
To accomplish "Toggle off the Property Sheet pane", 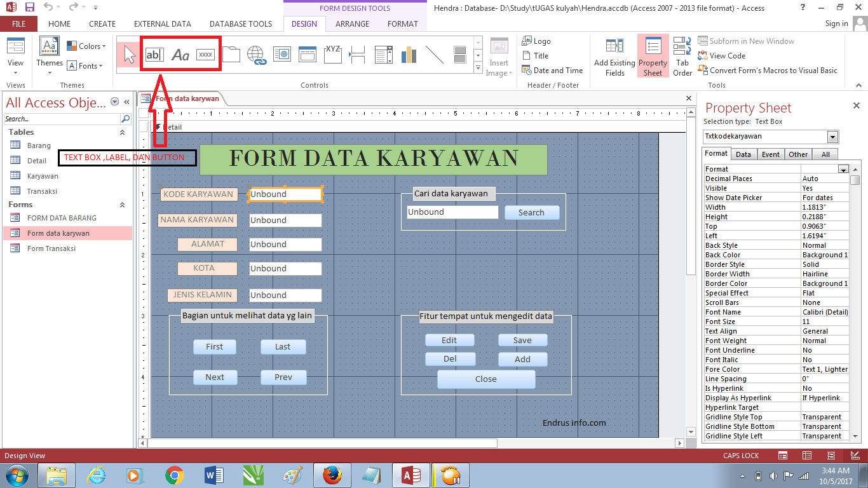I will pyautogui.click(x=653, y=56).
